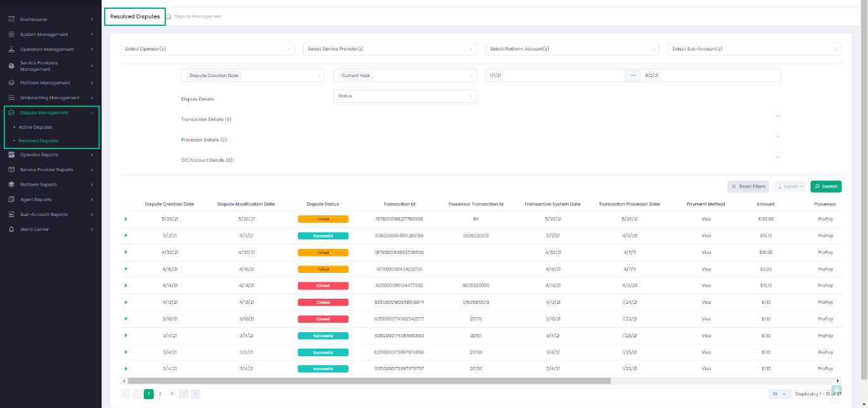Change the page size dropdown from 10
Image resolution: width=868 pixels, height=408 pixels.
point(780,394)
